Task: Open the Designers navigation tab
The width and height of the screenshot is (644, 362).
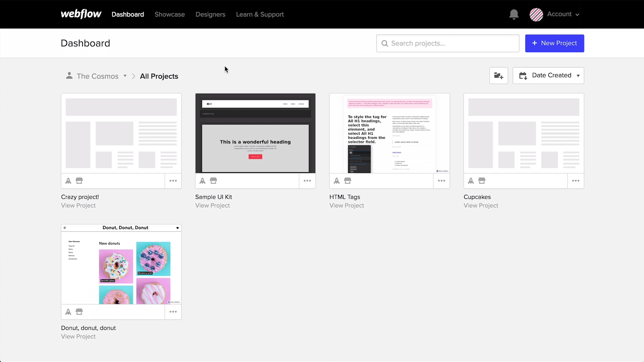Action: (211, 14)
